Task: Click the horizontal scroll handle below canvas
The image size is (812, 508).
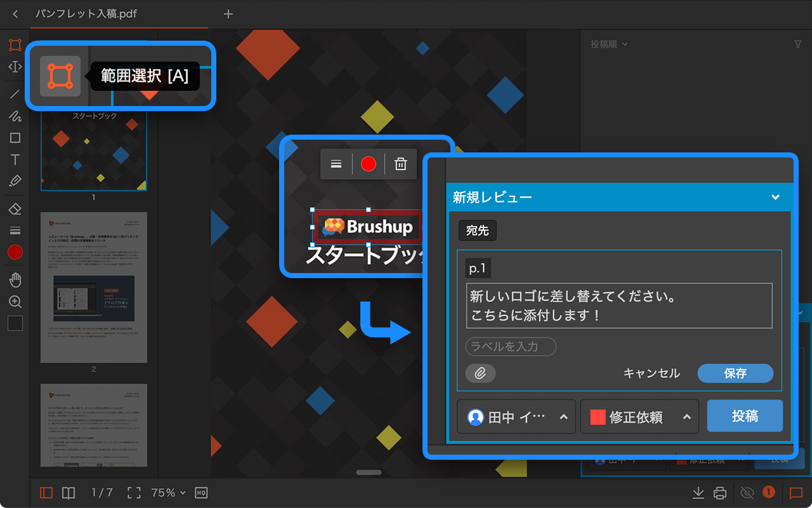Action: tap(369, 472)
